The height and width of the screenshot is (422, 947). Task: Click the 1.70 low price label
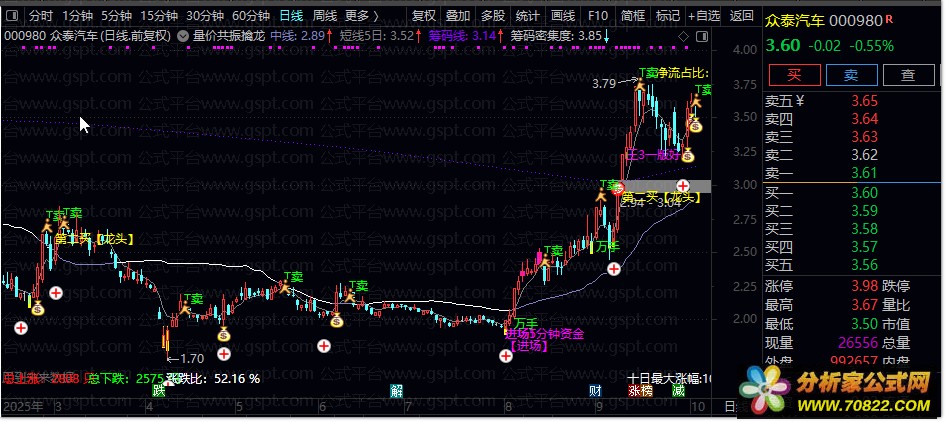(192, 358)
